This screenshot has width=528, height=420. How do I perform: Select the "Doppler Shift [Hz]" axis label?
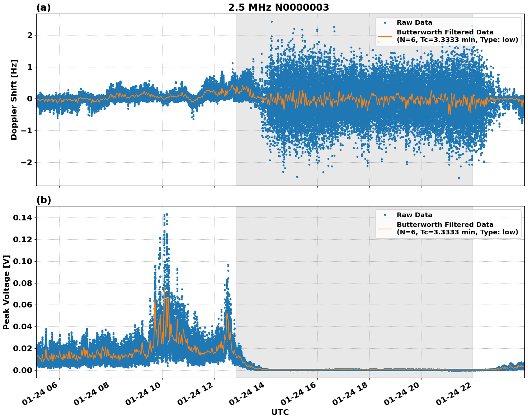14,100
